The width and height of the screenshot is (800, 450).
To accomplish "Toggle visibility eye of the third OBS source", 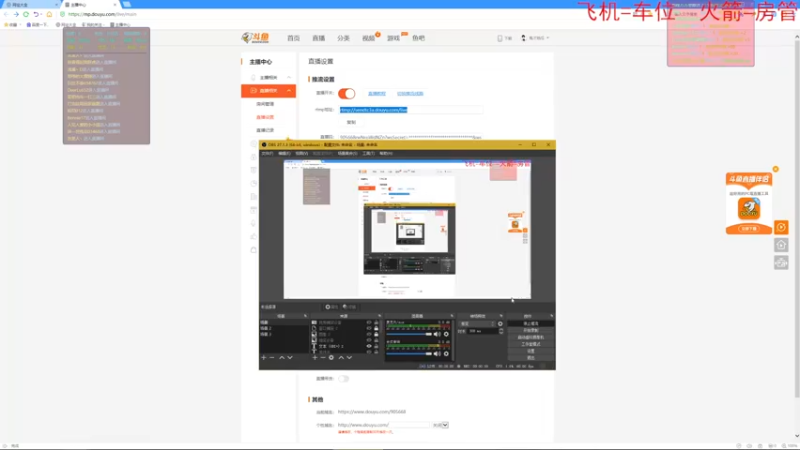I will tap(369, 334).
